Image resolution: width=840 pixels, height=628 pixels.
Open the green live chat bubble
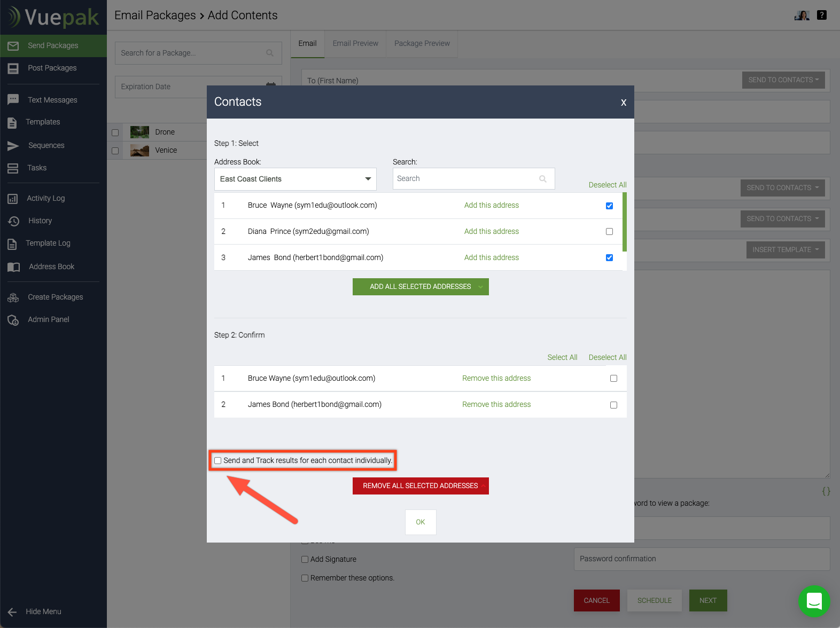click(814, 601)
